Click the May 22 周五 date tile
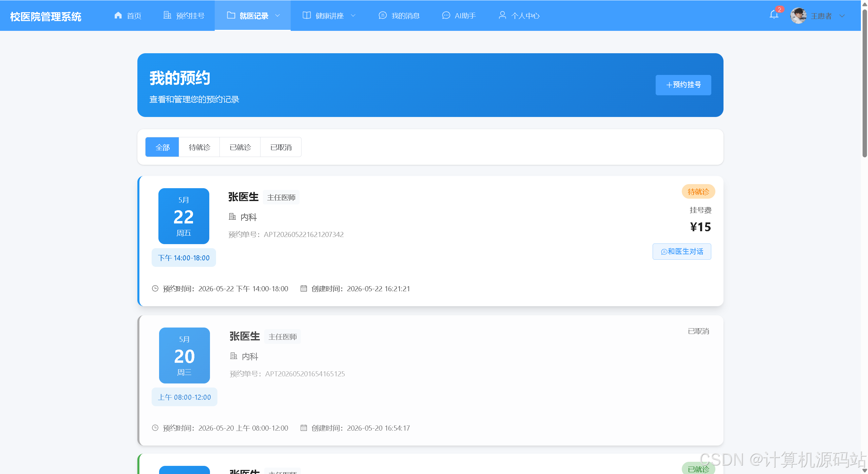 [x=184, y=216]
